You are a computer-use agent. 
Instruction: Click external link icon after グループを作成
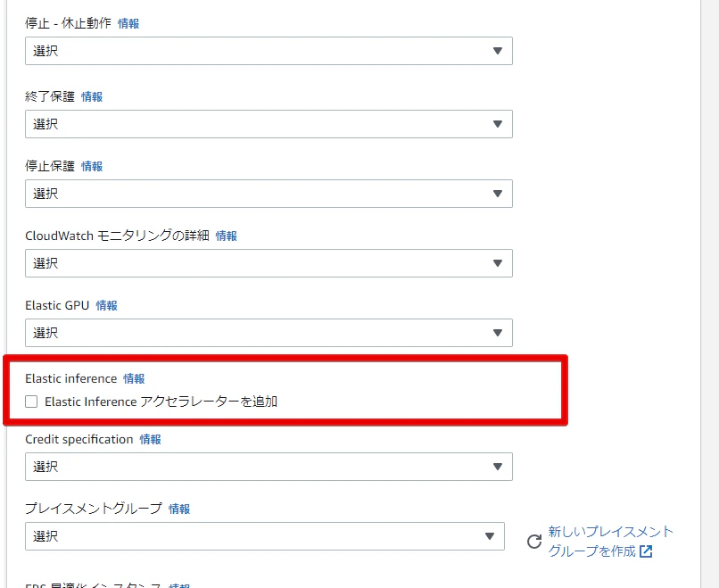(646, 551)
